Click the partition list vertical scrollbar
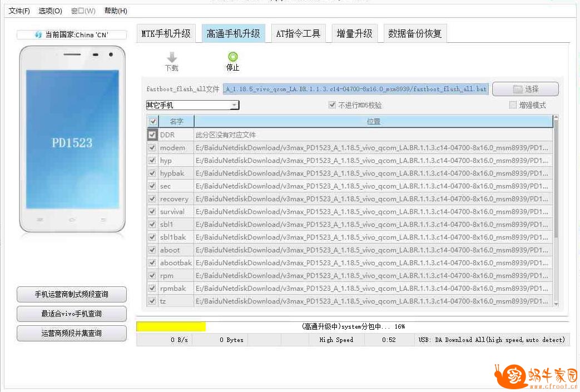Screen dimensions: 580x392 tap(556, 180)
